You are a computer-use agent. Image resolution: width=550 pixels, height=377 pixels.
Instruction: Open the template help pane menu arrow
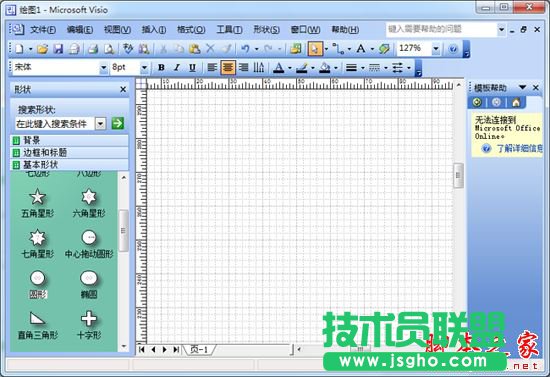click(x=523, y=87)
